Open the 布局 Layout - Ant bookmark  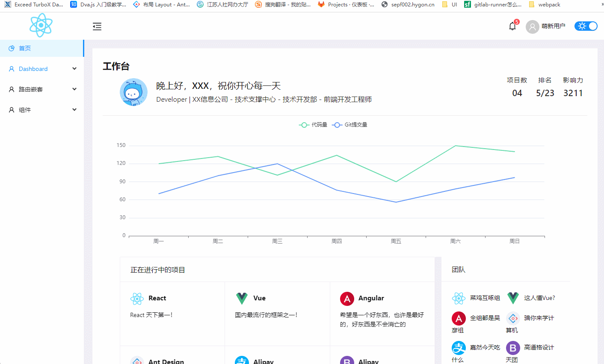pos(162,5)
